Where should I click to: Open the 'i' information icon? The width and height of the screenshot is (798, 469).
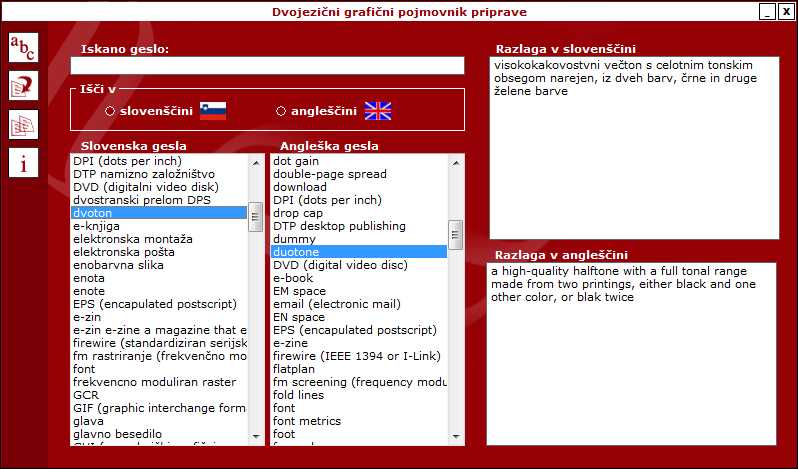tap(23, 162)
